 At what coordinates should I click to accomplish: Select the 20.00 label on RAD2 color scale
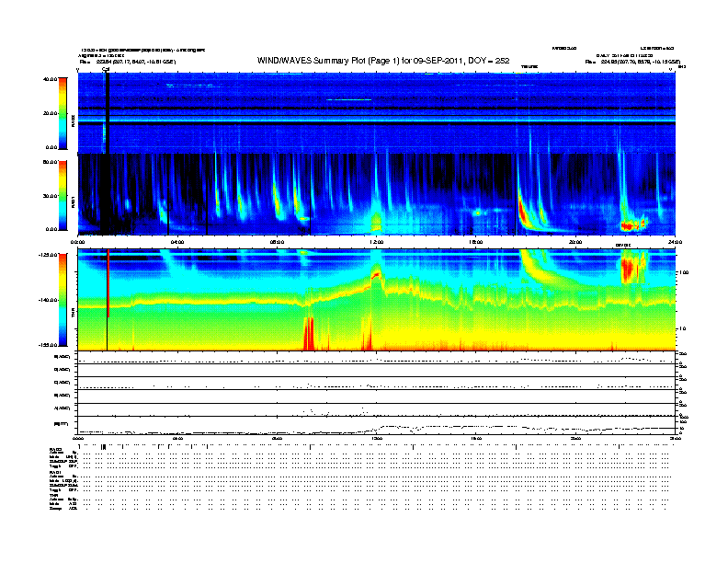click(x=50, y=113)
